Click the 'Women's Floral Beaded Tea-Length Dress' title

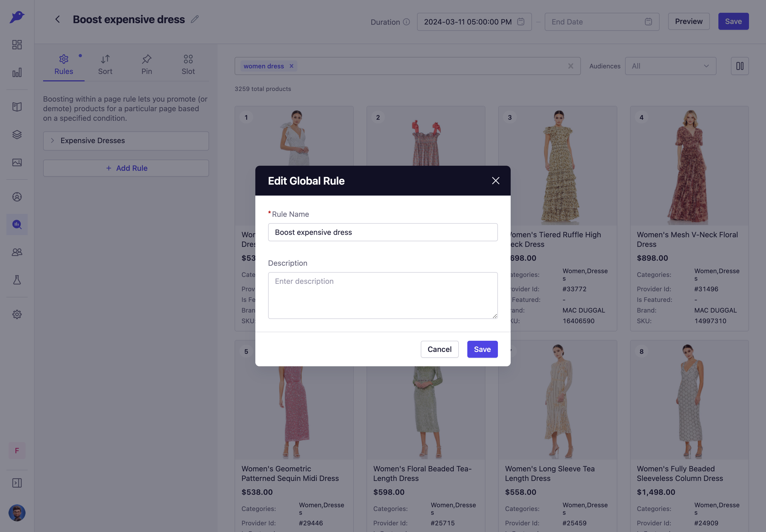click(422, 473)
